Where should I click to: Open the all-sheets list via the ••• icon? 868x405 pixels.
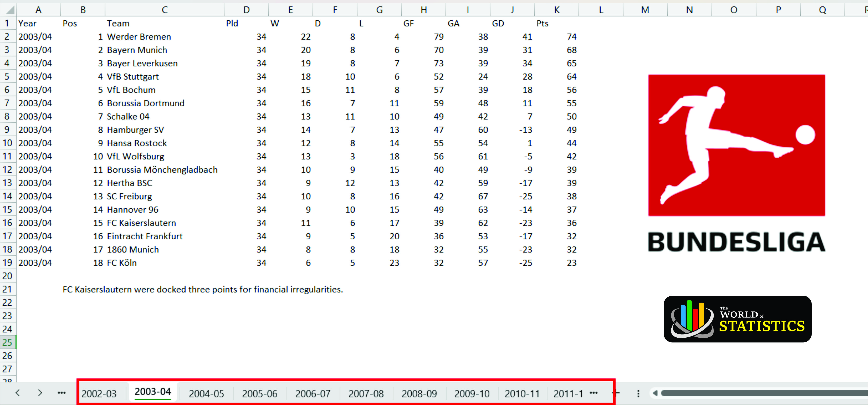tap(62, 393)
